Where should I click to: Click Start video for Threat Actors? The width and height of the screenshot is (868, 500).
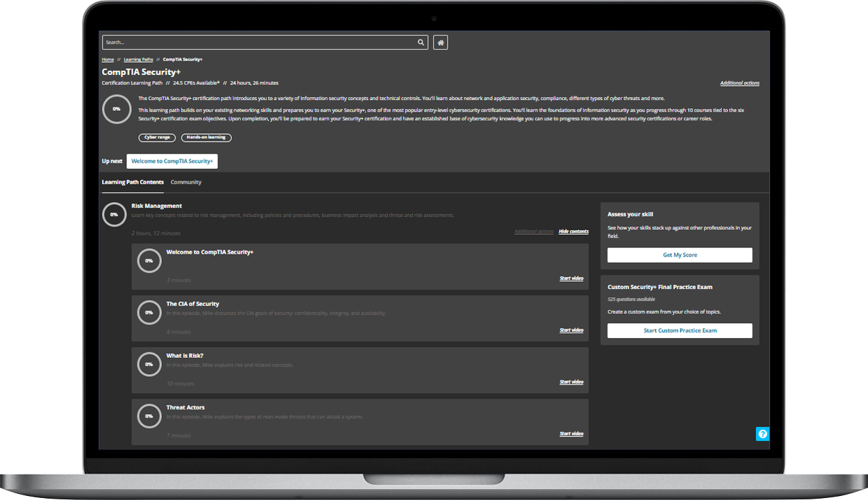coord(571,433)
